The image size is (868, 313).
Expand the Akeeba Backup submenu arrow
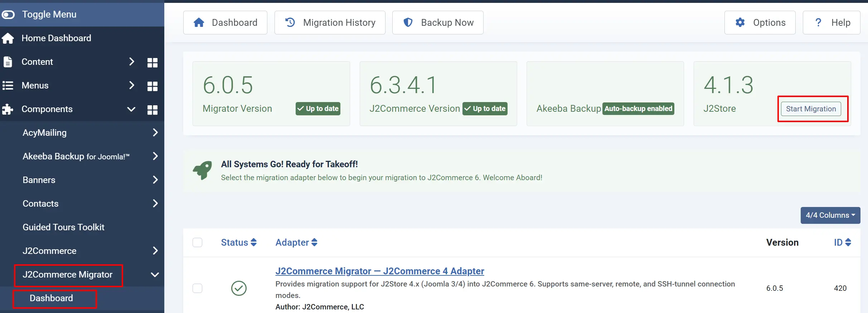(x=155, y=156)
